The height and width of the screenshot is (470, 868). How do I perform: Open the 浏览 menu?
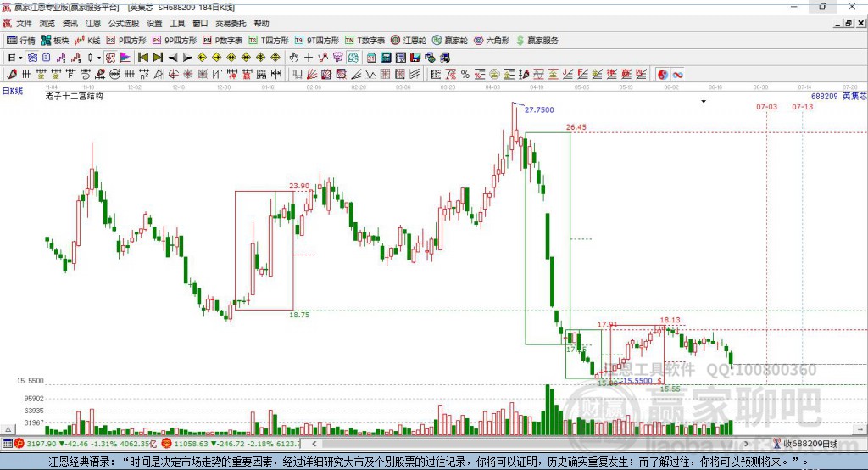(x=47, y=23)
